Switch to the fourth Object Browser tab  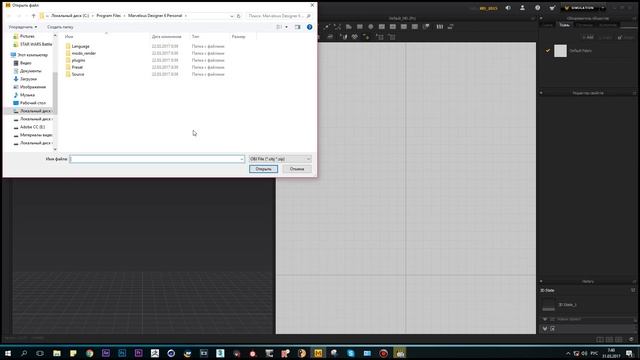click(608, 25)
